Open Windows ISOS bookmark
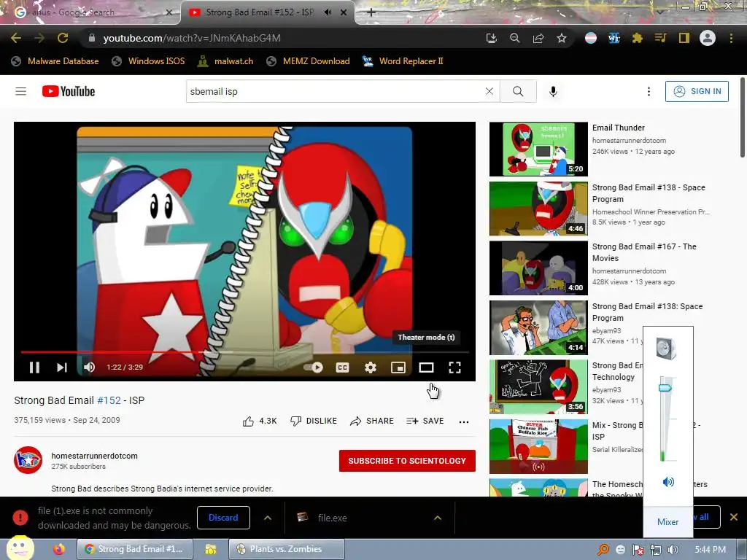This screenshot has width=747, height=560. pos(148,61)
